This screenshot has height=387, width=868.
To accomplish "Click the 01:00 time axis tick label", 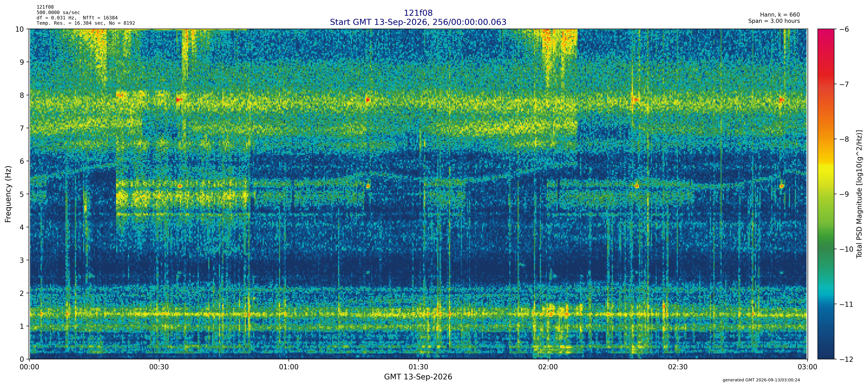I will coord(289,367).
